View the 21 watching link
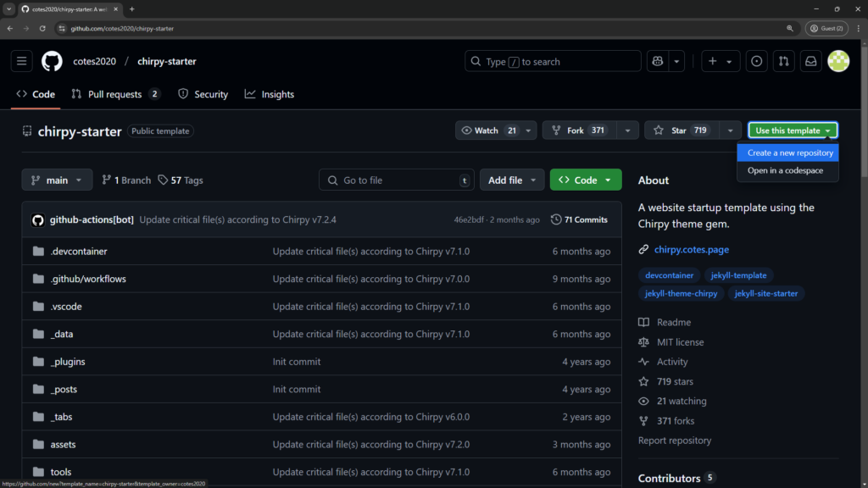The height and width of the screenshot is (488, 868). point(682,401)
